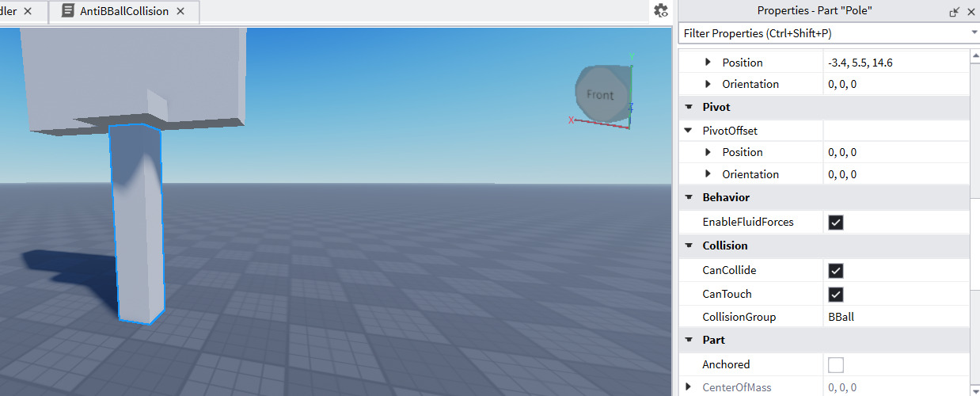This screenshot has width=980, height=396.
Task: Click the CanTouch property label
Action: (727, 295)
